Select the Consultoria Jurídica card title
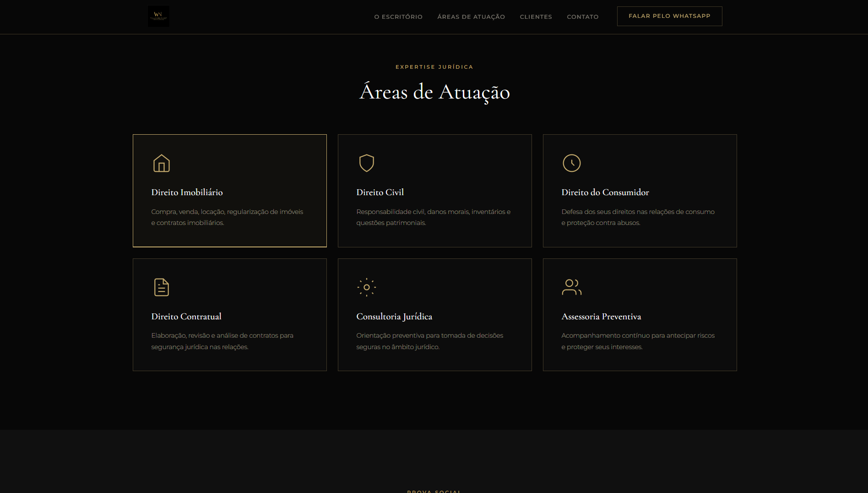This screenshot has height=493, width=868. 394,317
